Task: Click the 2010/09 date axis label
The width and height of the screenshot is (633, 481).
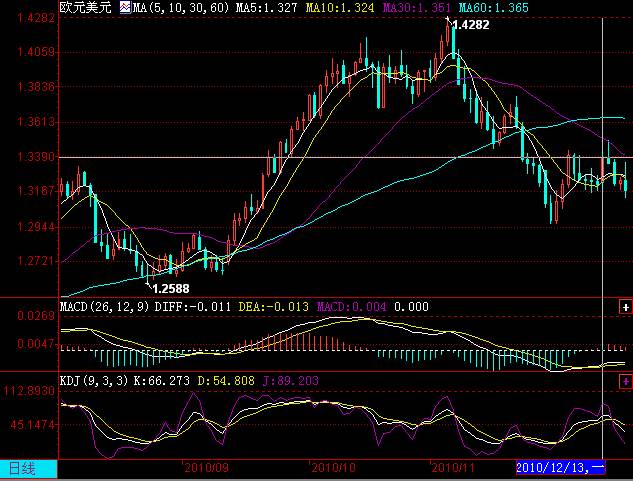Action: pos(206,468)
